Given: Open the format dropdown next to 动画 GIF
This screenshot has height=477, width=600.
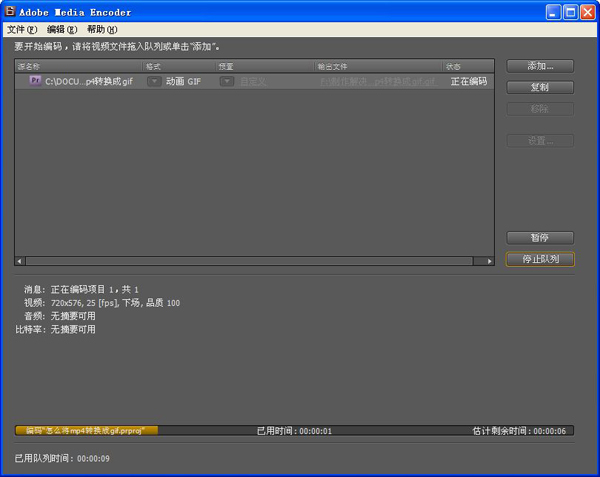Looking at the screenshot, I should point(154,81).
